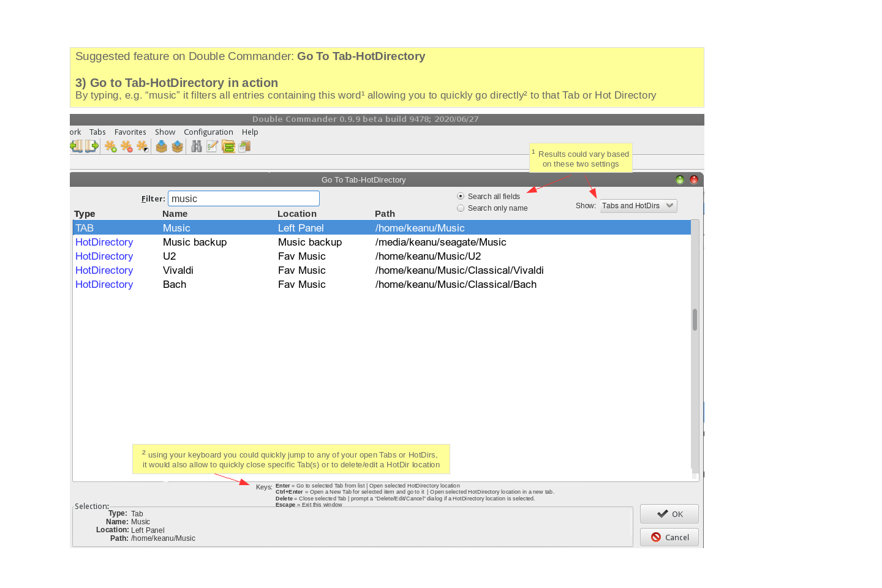Screen dimensions: 882x588
Task: Select the Vivaldi HotDirectory row
Action: (382, 270)
